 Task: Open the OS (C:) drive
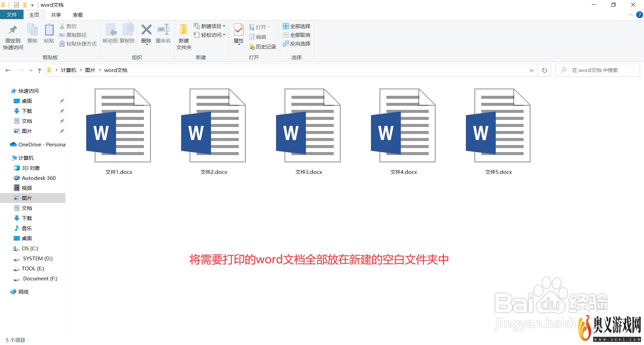click(26, 248)
